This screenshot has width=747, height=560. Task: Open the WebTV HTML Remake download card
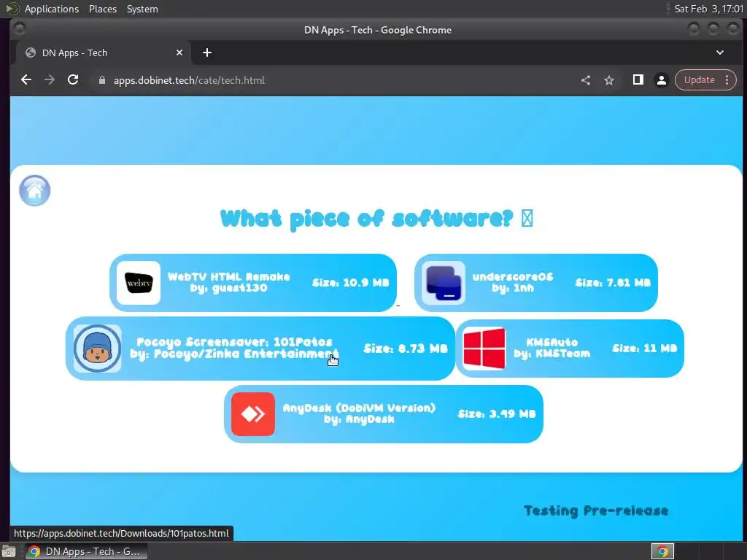tap(253, 283)
